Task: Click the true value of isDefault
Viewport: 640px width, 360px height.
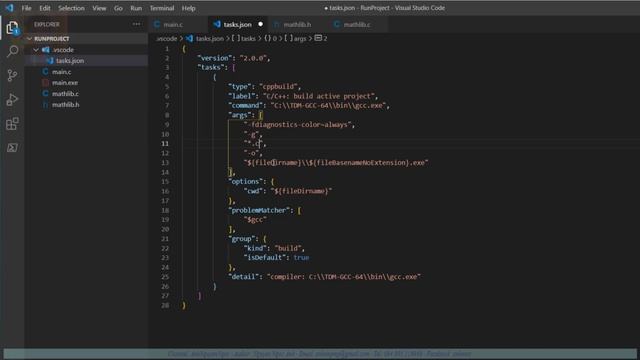Action: point(301,258)
